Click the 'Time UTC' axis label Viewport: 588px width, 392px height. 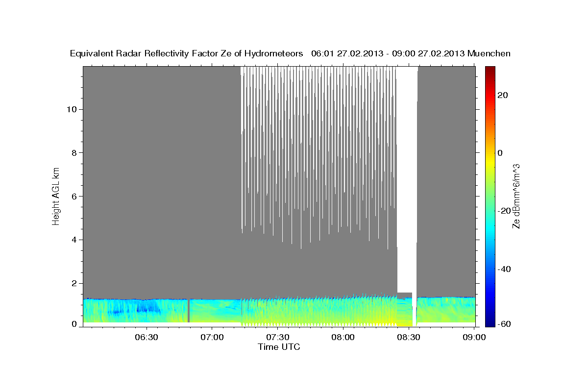279,347
